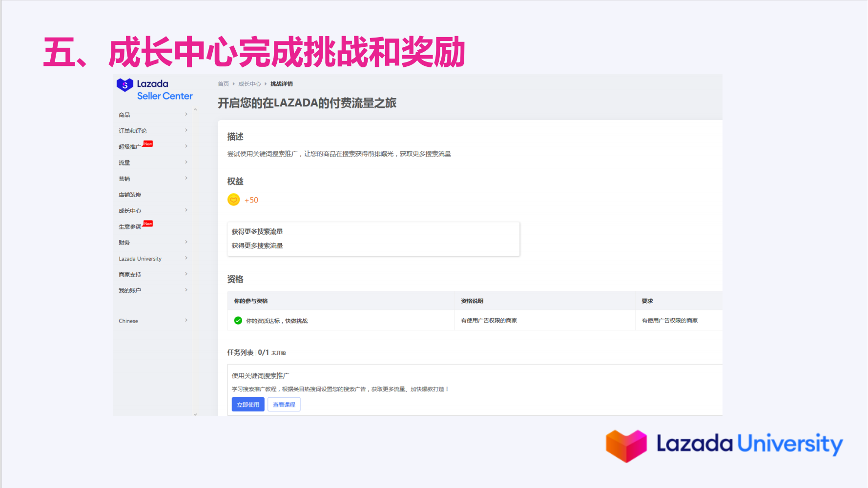Open 成长中心 in the sidebar

pos(130,211)
